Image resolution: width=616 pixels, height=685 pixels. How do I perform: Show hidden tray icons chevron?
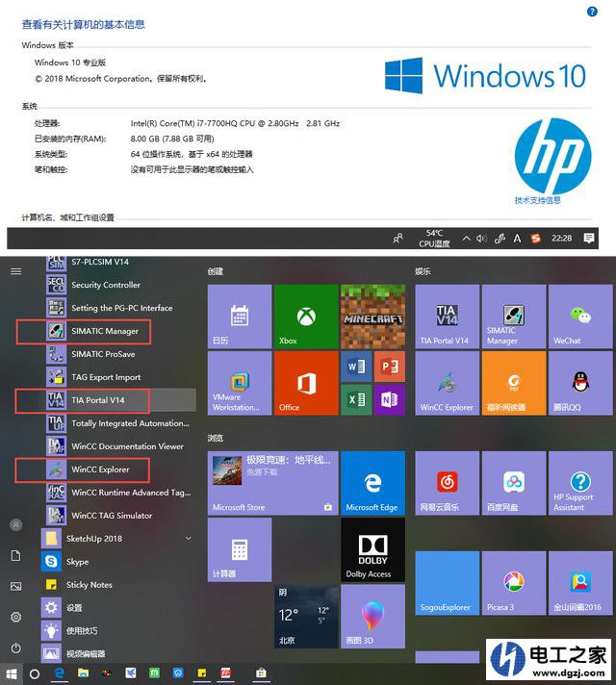coord(466,239)
